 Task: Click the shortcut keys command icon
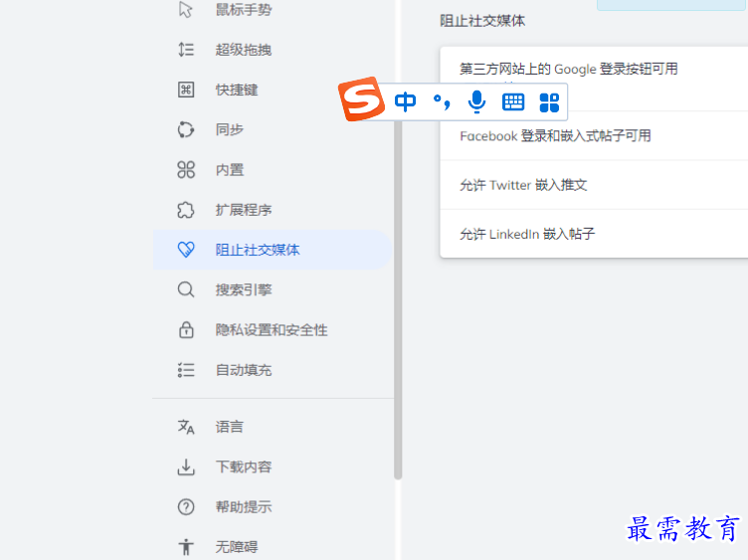[186, 90]
